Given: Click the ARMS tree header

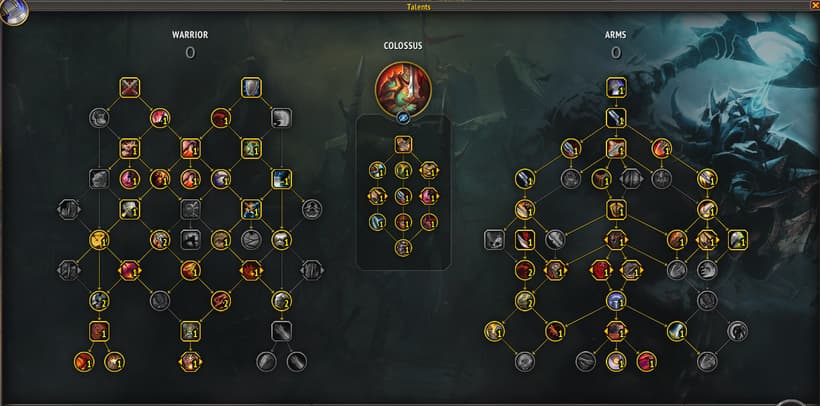Looking at the screenshot, I should click(616, 35).
